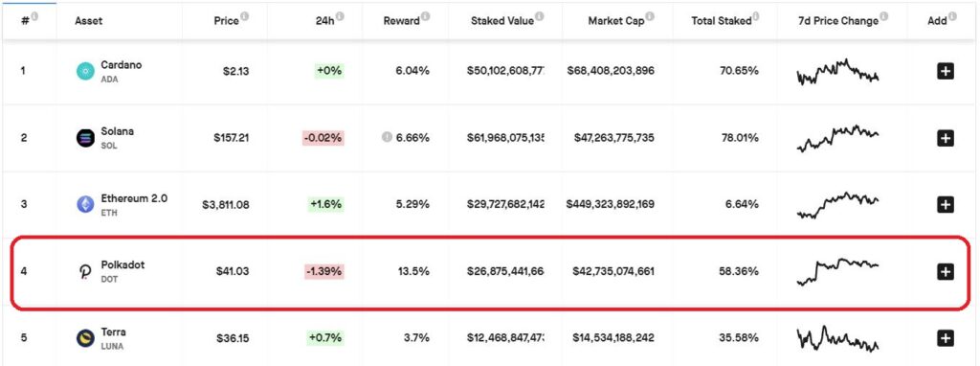Click the Polkadot DOT coin logo
Image resolution: width=980 pixels, height=366 pixels.
point(85,271)
